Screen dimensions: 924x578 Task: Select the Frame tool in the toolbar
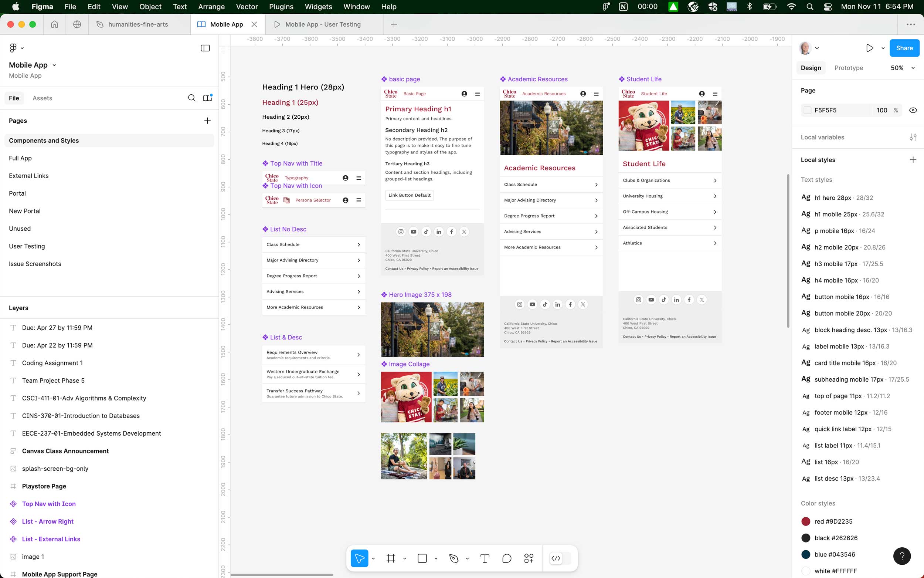(x=390, y=558)
